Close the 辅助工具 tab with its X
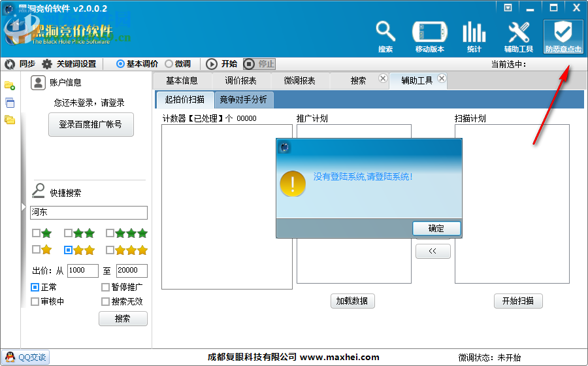The image size is (588, 366). [x=442, y=78]
